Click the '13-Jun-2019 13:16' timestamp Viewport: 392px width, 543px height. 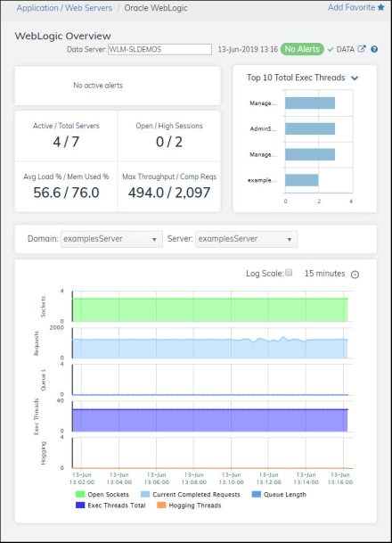[x=248, y=49]
